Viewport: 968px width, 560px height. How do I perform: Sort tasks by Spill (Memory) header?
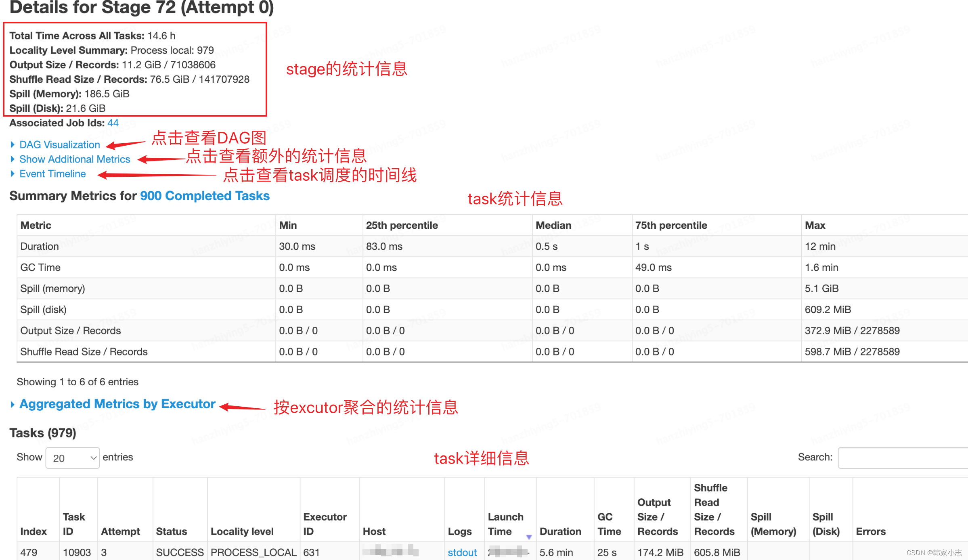click(773, 524)
